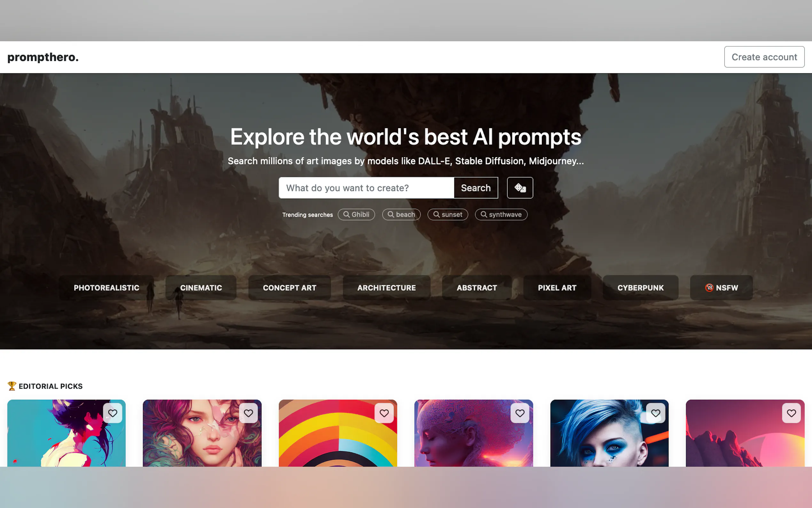Go to prompthero home logo
The image size is (812, 508).
pos(43,57)
